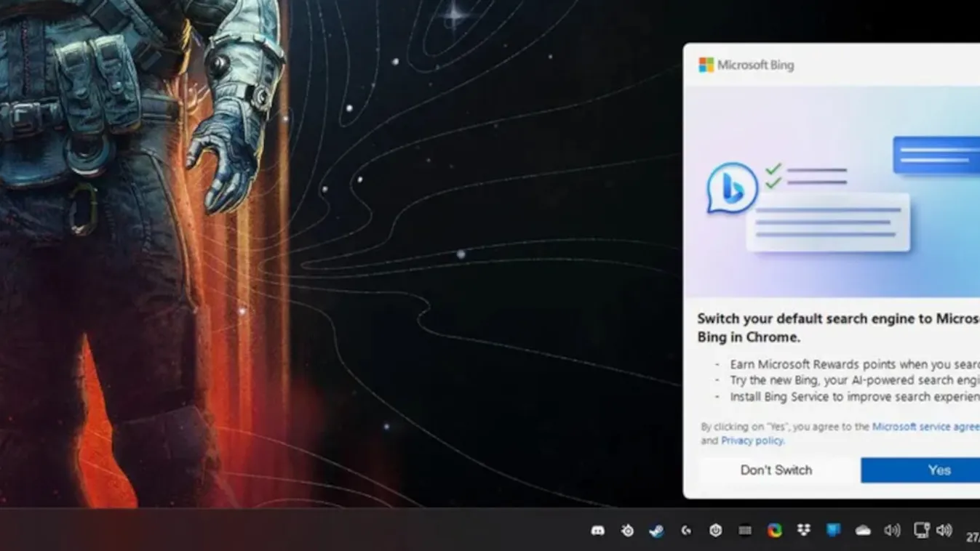The width and height of the screenshot is (980, 551).
Task: Click the speaker icon right of the network icon
Action: [944, 531]
